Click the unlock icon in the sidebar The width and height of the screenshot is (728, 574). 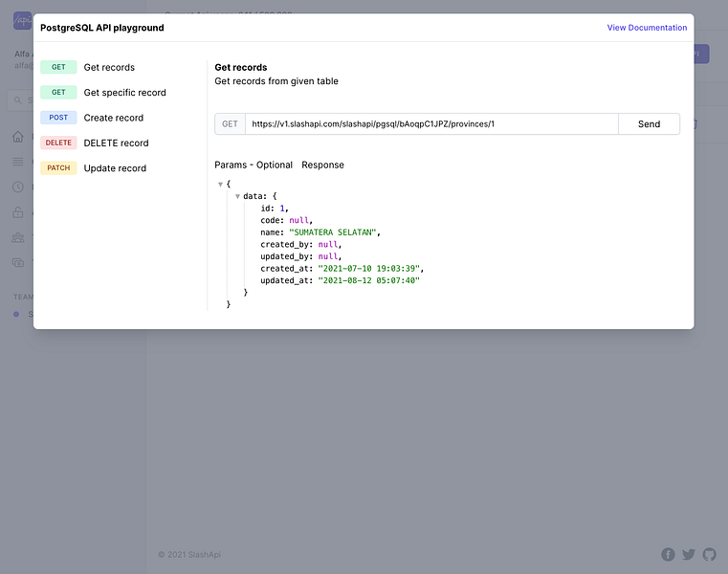click(x=18, y=212)
